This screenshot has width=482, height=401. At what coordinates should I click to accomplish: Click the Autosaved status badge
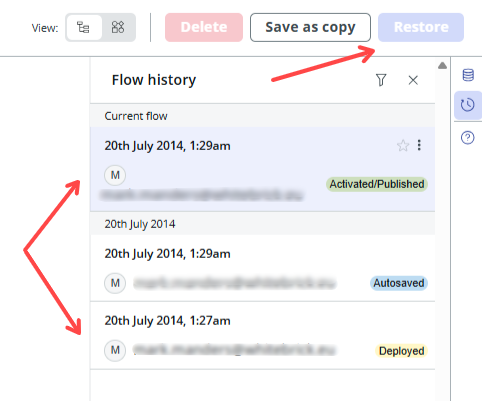click(x=399, y=283)
